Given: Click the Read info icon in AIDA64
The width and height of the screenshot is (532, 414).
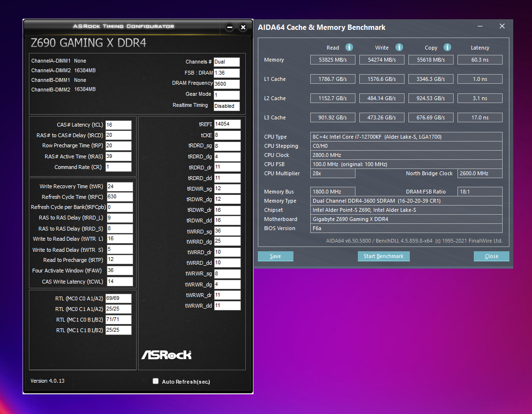Looking at the screenshot, I should [349, 47].
